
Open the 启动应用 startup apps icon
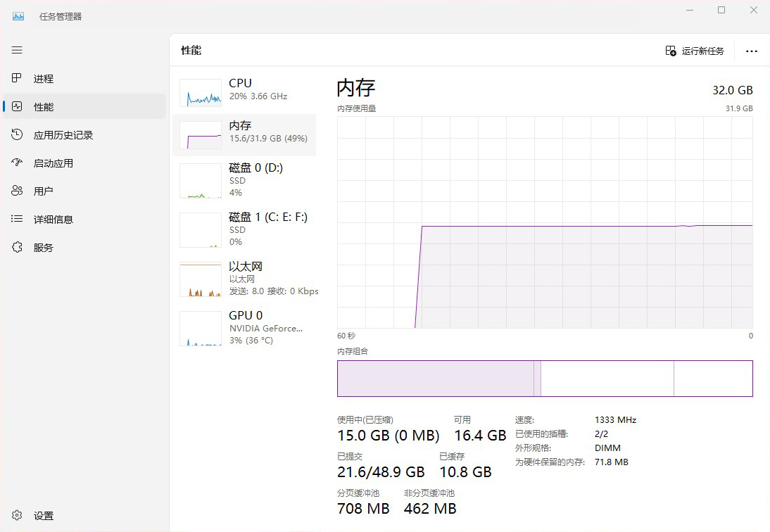(17, 163)
